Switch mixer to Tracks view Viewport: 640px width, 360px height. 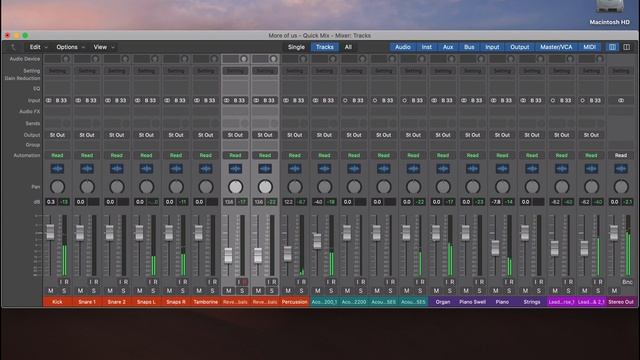point(324,47)
